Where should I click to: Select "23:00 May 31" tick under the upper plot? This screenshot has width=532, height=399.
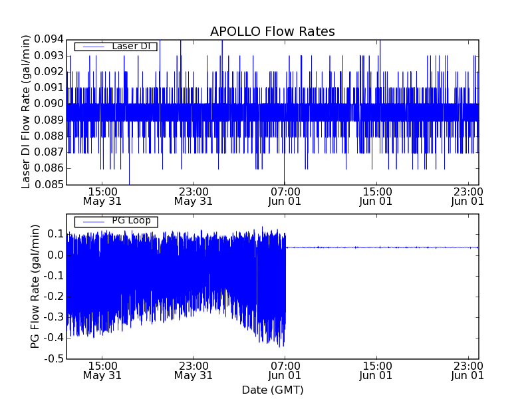193,196
